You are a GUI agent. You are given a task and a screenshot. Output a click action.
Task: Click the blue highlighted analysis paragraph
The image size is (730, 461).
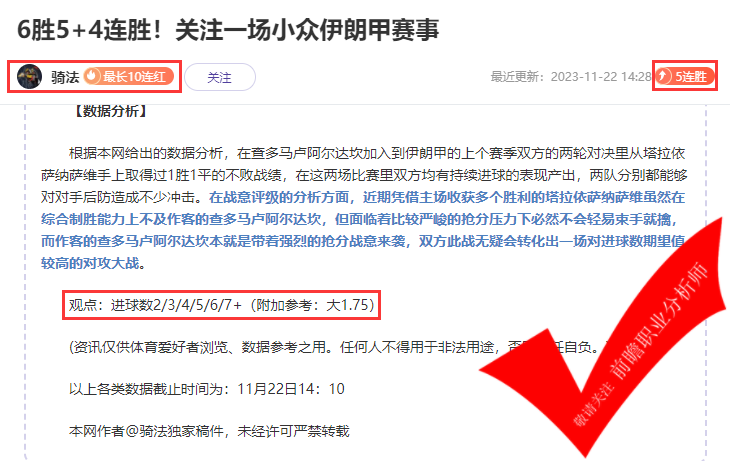coord(363,230)
